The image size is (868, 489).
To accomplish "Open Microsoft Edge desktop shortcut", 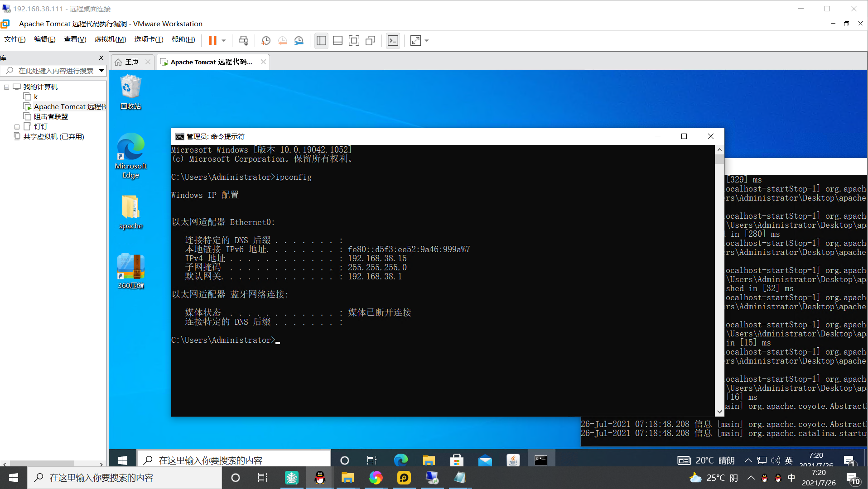I will (x=131, y=156).
